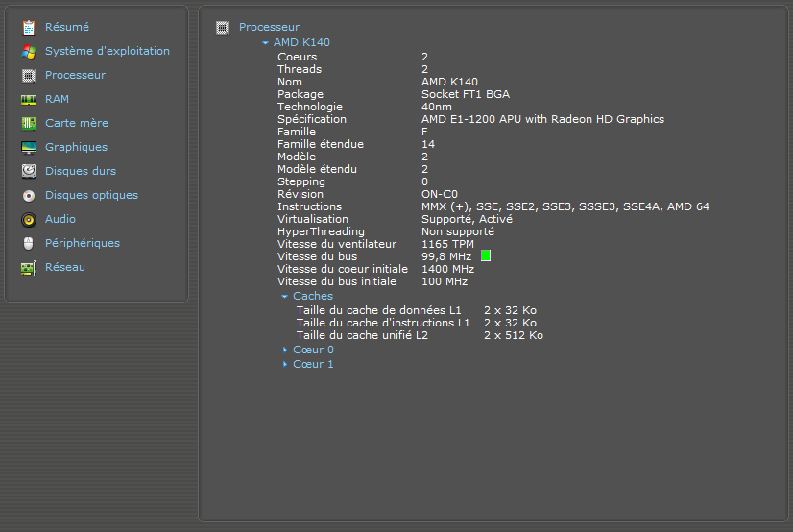793x532 pixels.
Task: Click the "Modèle étendu" label
Action: pyautogui.click(x=317, y=169)
